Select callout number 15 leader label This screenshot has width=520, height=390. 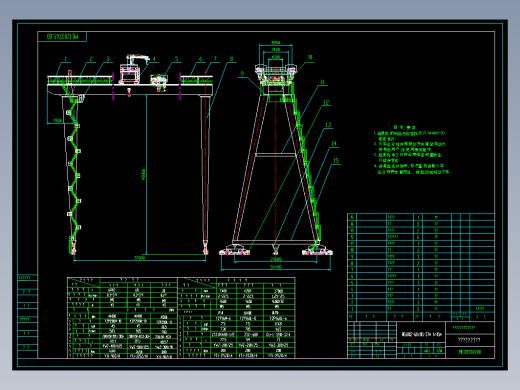tap(336, 161)
